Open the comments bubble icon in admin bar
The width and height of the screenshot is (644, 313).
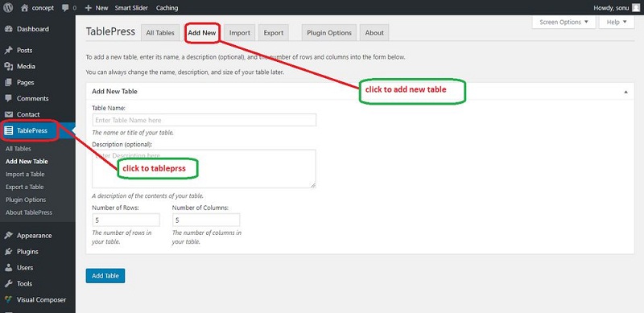pyautogui.click(x=65, y=8)
